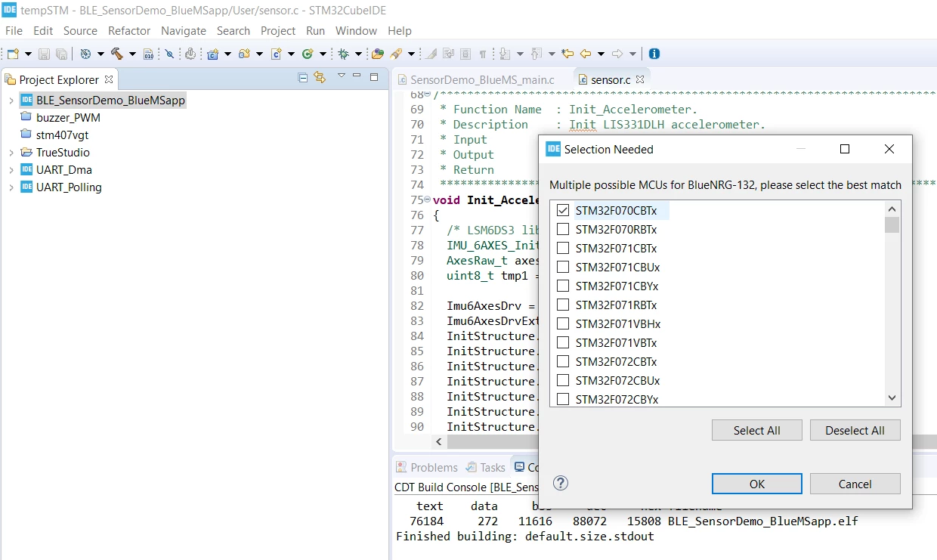Check the STM32F071VBHx checkbox
Viewport: 937px width, 560px height.
tap(563, 323)
